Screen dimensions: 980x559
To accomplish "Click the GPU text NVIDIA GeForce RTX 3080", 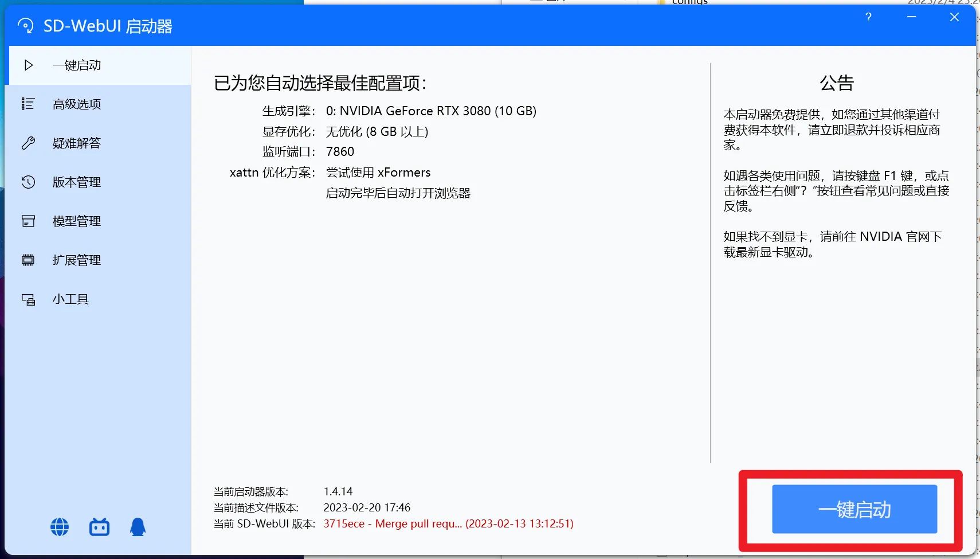I will [x=431, y=111].
